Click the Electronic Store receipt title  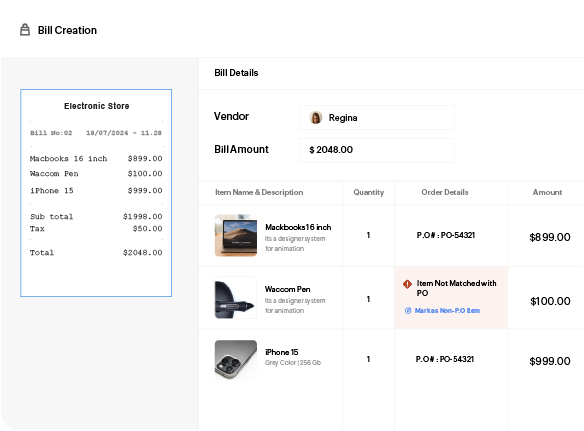pyautogui.click(x=96, y=106)
